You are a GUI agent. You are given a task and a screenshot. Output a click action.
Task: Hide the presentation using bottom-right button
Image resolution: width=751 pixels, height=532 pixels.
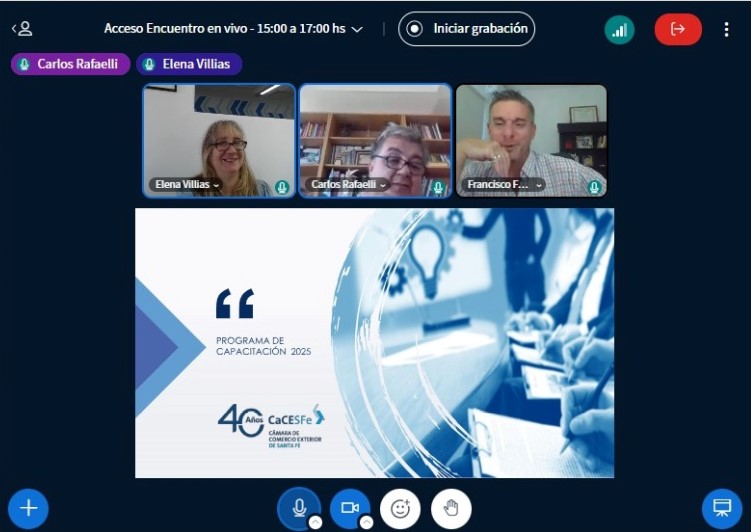pyautogui.click(x=721, y=508)
